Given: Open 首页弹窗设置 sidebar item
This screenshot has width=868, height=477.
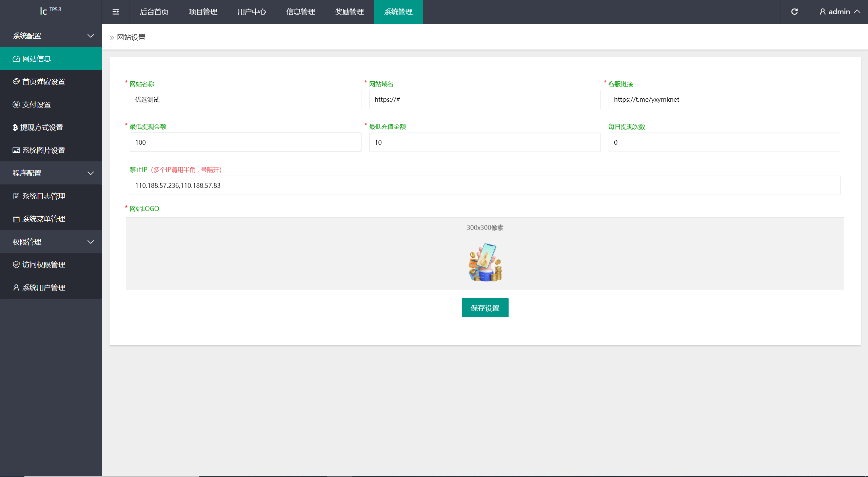Looking at the screenshot, I should (43, 82).
